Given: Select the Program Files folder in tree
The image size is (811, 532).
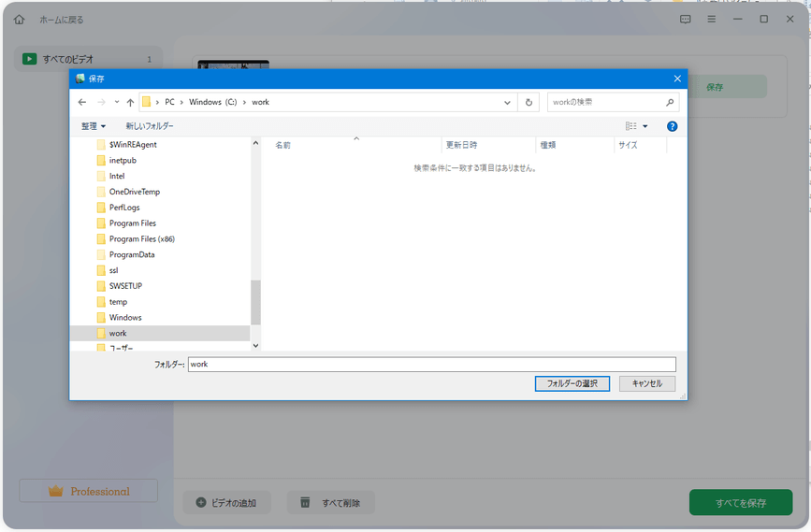Looking at the screenshot, I should click(x=132, y=223).
